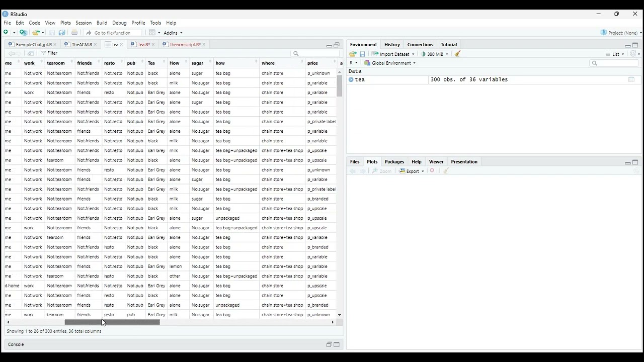Close the ExempleChatgpt.R tab
644x362 pixels.
click(x=55, y=45)
